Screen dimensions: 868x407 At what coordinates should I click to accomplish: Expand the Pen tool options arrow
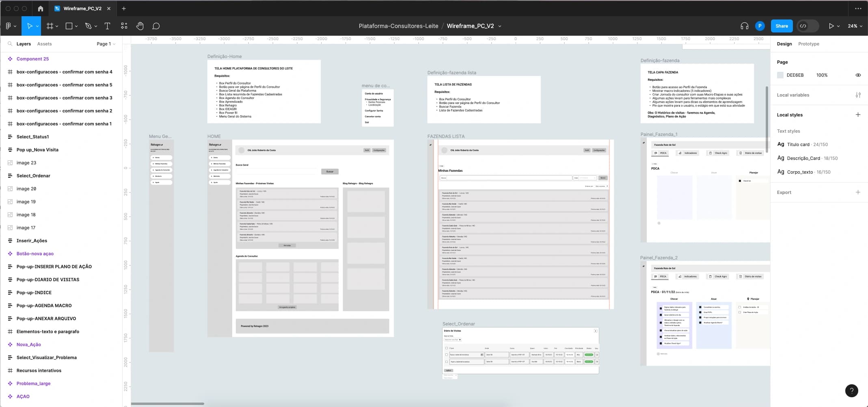[96, 26]
